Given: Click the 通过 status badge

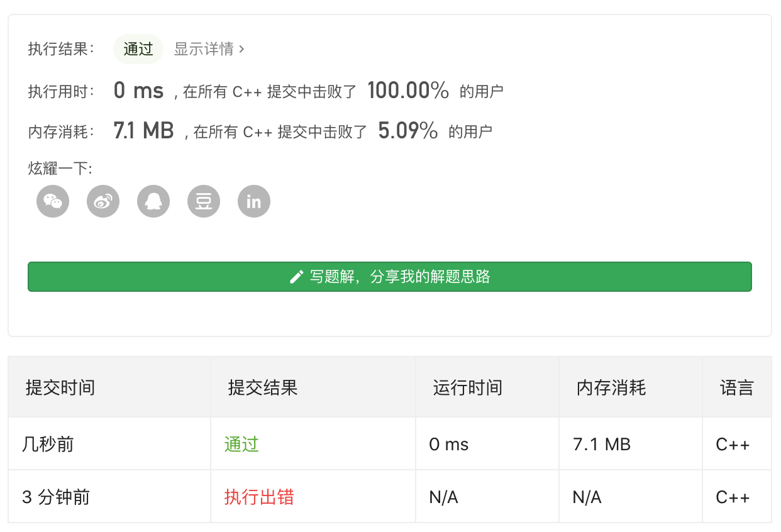Looking at the screenshot, I should click(138, 49).
